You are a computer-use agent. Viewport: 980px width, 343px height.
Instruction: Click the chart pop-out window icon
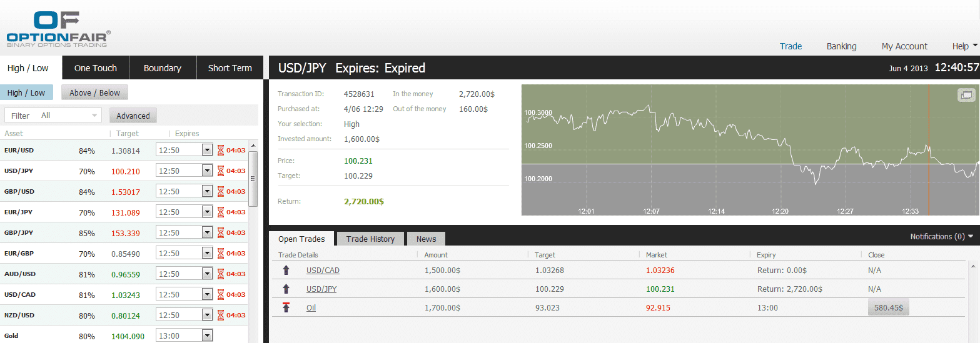[966, 95]
